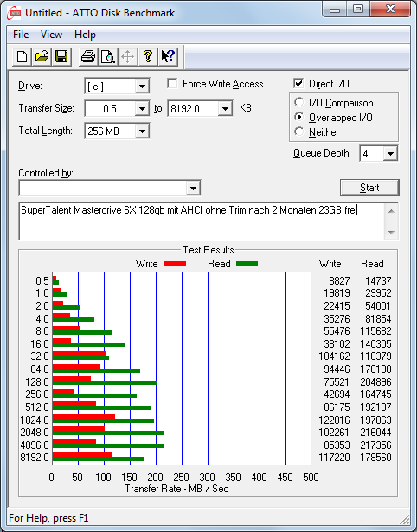Enable Force Write Access checkbox

172,83
